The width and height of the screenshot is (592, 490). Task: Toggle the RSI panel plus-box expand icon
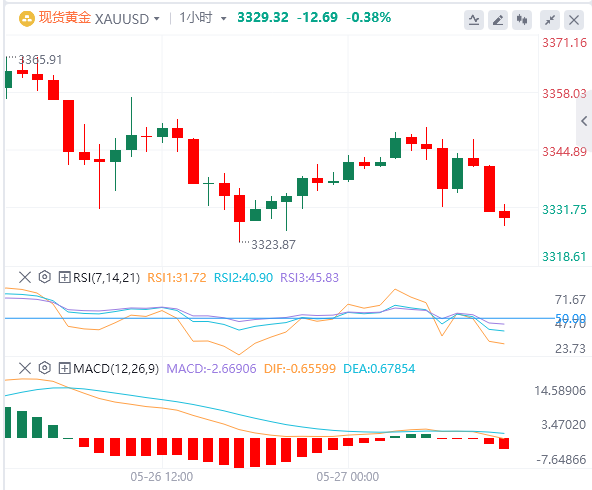65,278
